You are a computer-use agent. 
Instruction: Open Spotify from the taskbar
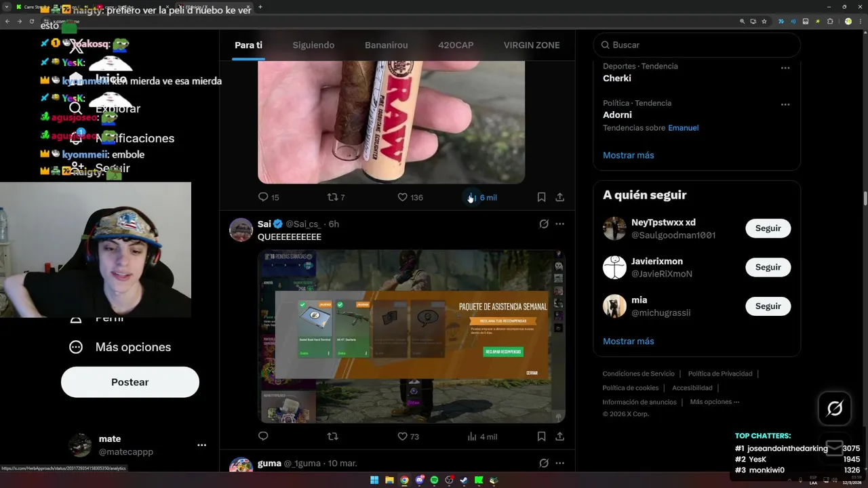pos(434,481)
